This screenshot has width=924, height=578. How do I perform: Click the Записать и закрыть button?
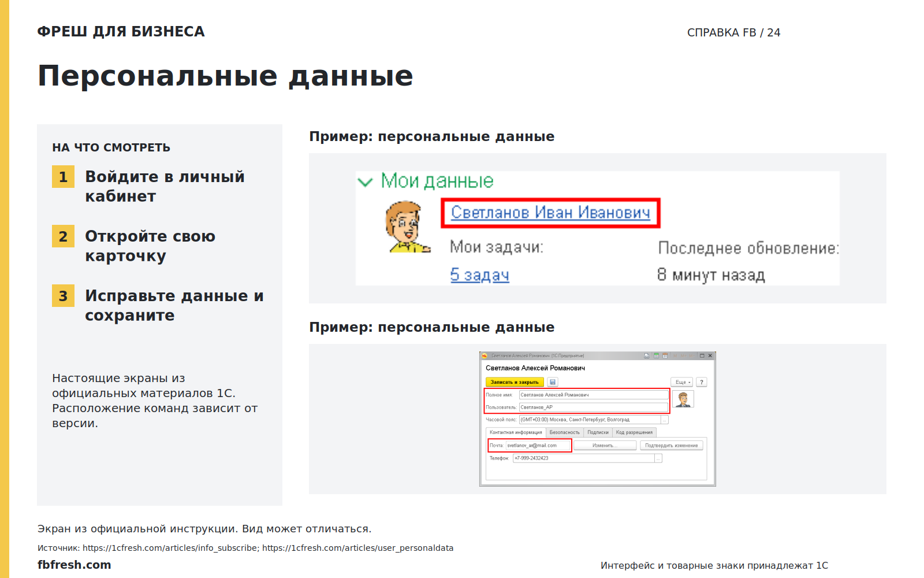pyautogui.click(x=515, y=382)
